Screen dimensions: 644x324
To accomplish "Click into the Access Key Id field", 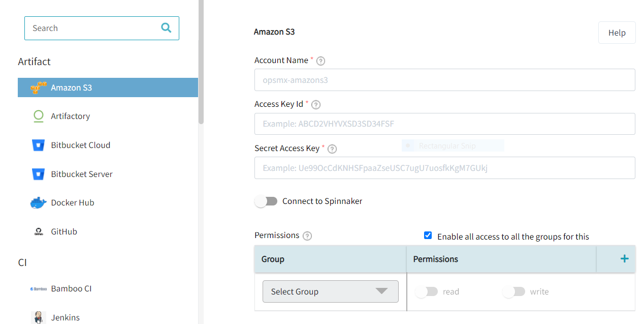I will [444, 124].
